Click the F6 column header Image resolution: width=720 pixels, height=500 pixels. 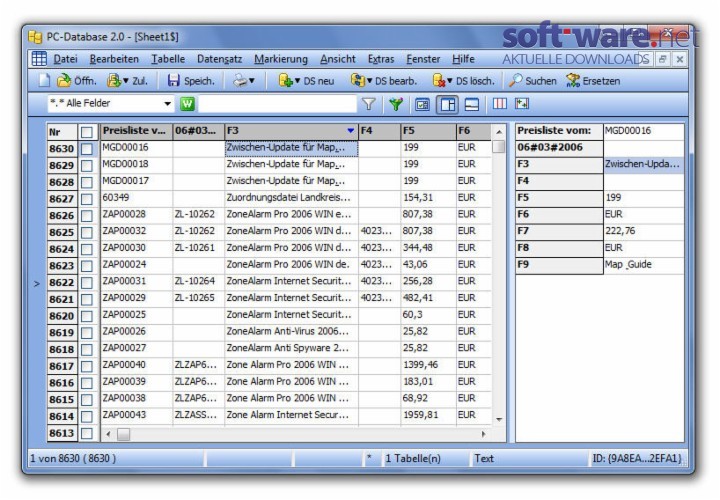tap(473, 131)
